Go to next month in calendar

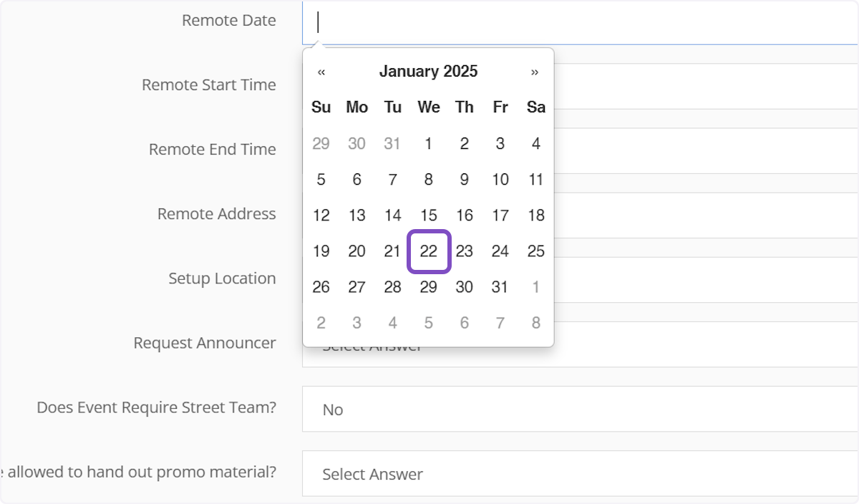pyautogui.click(x=535, y=72)
